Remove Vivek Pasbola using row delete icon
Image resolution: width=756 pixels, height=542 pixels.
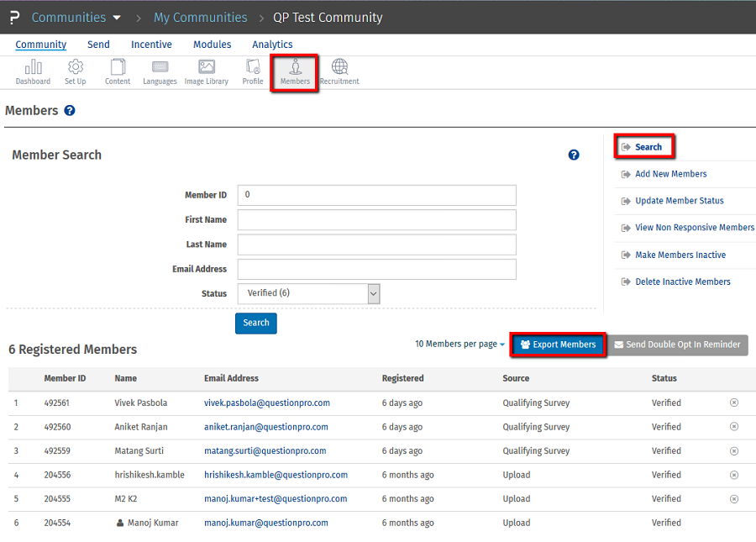(733, 403)
